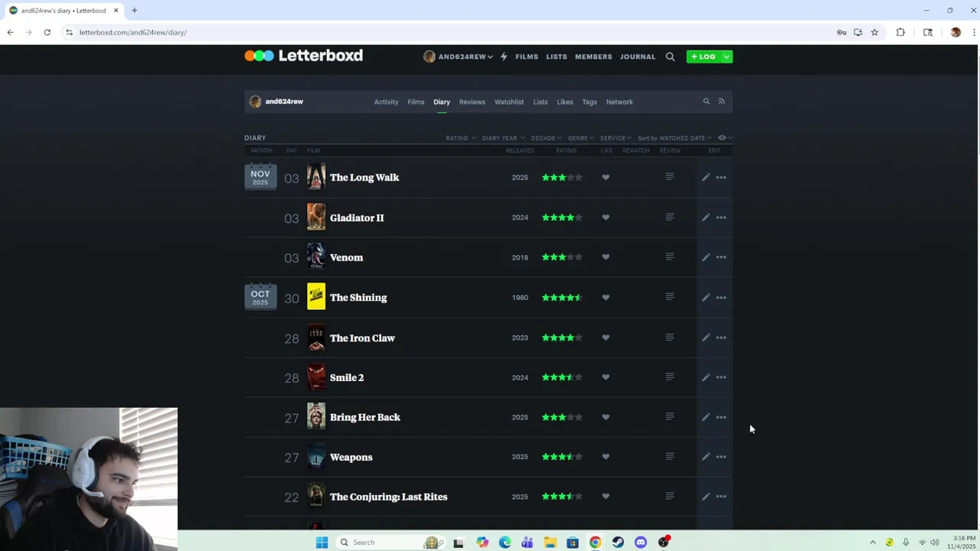Open the FILMS top navigation link
This screenshot has height=551, width=980.
527,57
